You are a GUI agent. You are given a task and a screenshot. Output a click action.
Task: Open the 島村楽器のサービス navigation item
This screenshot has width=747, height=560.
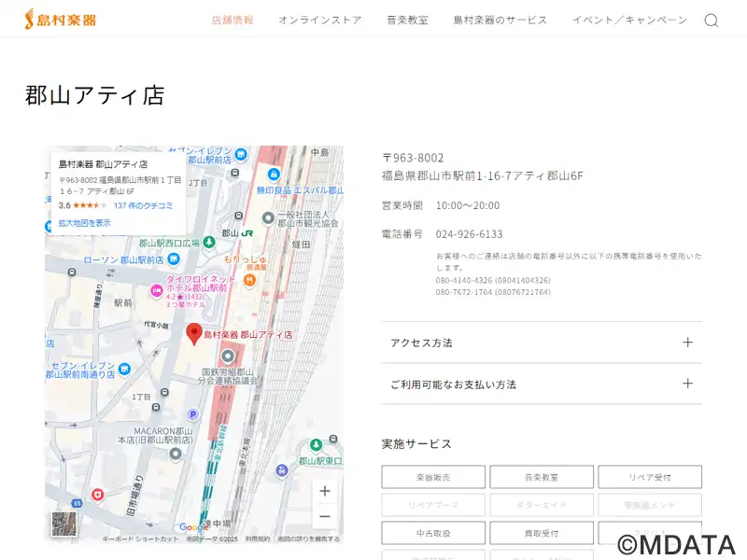[500, 20]
